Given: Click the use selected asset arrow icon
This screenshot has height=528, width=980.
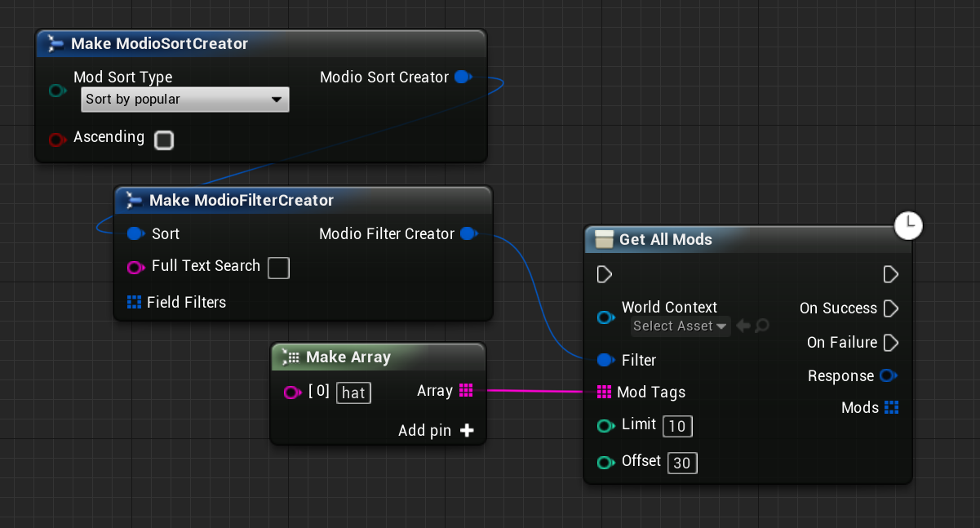Looking at the screenshot, I should [x=743, y=326].
